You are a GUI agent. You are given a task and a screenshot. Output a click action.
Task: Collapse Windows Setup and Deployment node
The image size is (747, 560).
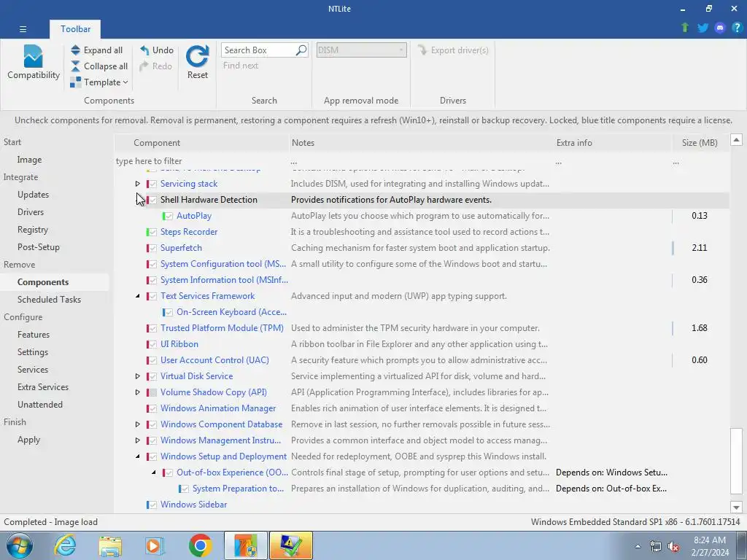(138, 456)
